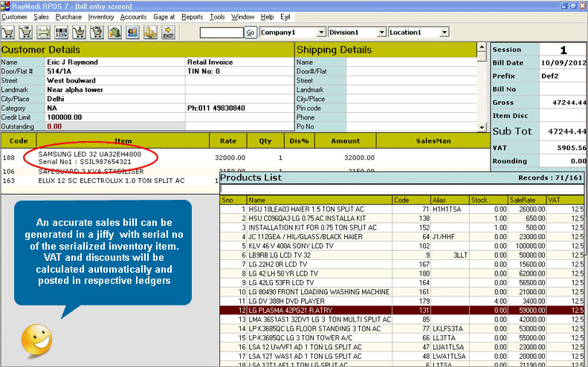Click the Shipping Details scroll up arrow
The image size is (588, 367).
482,47
